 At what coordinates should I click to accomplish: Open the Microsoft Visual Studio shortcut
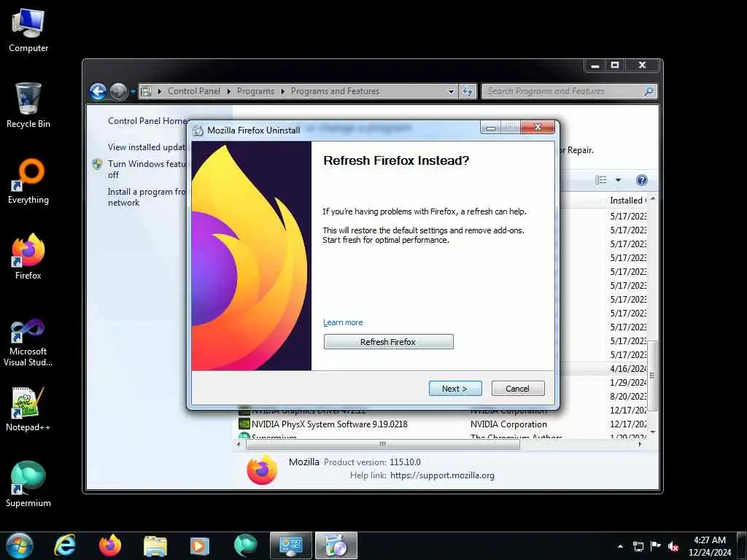tap(28, 343)
